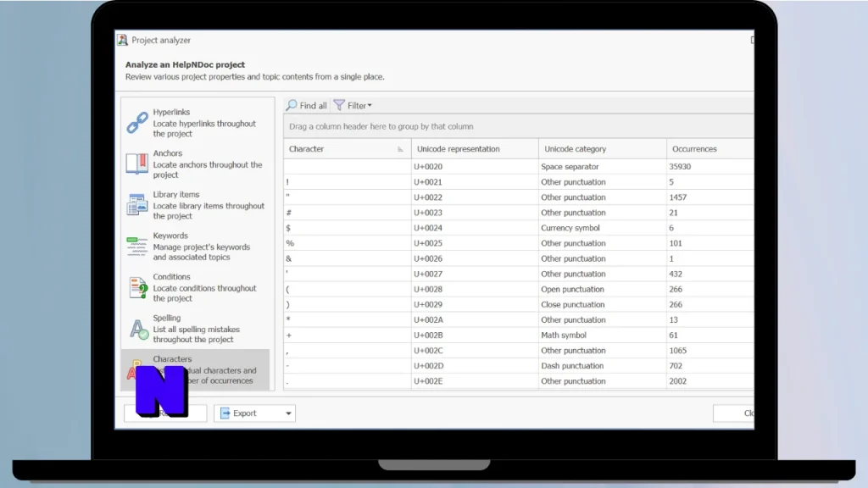Click the 1457 occurrences cell
Viewport: 868px width, 488px height.
[x=710, y=197]
